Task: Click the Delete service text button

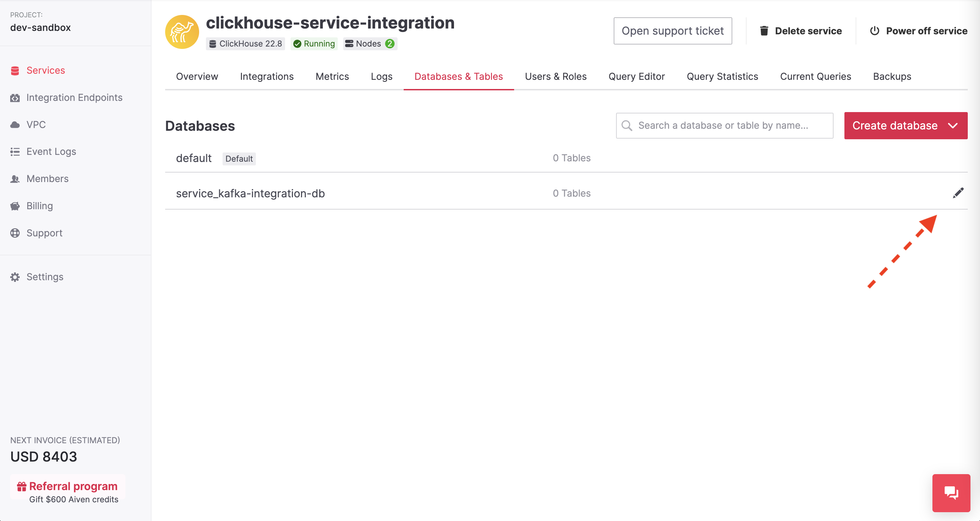Action: coord(808,31)
